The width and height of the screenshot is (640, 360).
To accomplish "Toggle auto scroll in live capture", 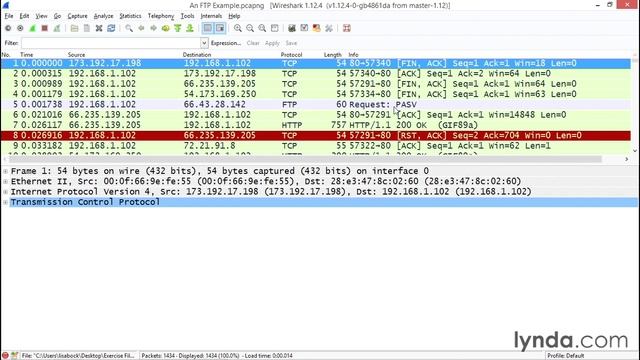I will point(220,28).
